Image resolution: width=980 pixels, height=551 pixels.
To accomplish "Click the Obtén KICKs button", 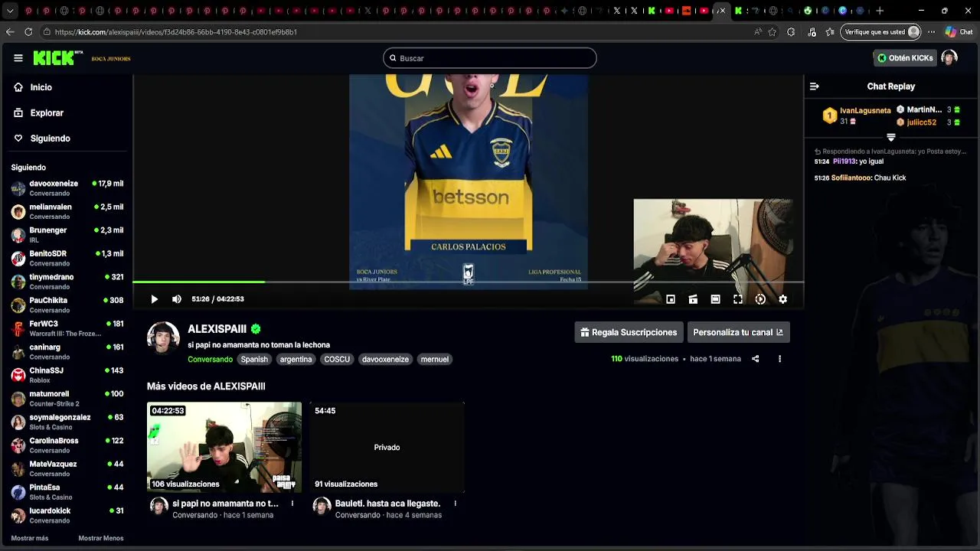I will click(905, 58).
